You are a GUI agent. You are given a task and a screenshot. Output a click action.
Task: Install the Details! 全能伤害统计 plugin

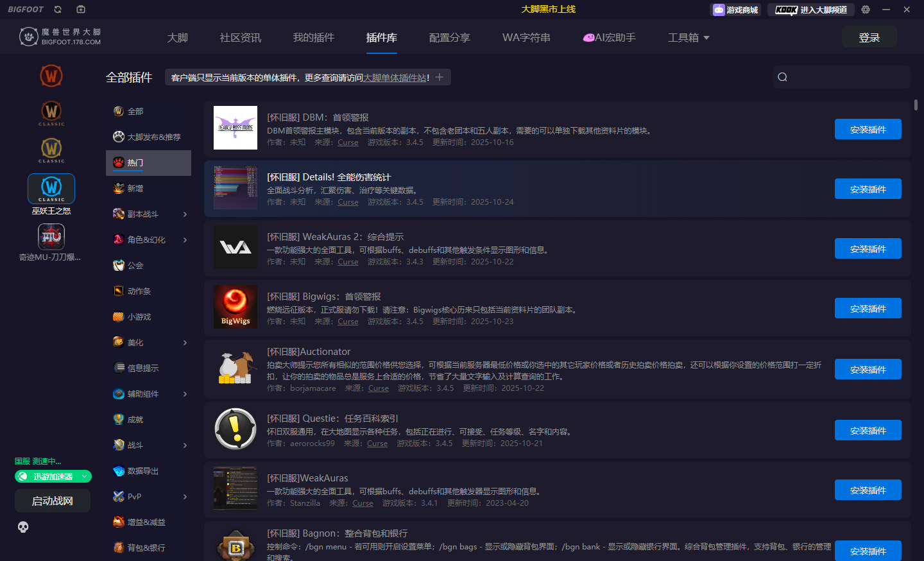tap(868, 189)
